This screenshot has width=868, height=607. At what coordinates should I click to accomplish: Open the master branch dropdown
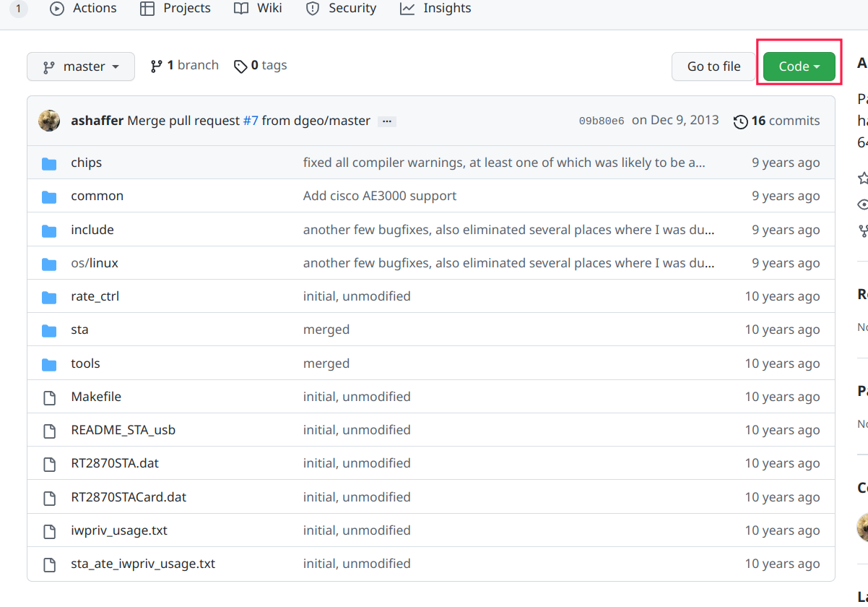pos(81,66)
